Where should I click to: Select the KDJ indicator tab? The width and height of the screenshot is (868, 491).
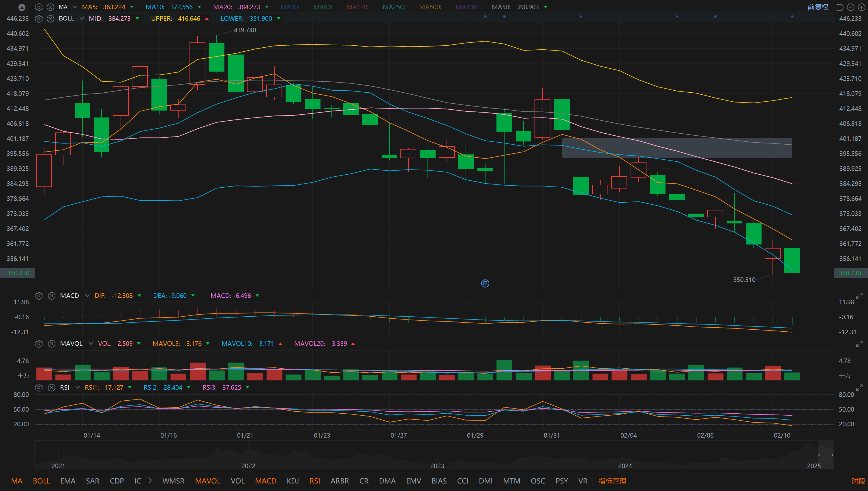(293, 481)
